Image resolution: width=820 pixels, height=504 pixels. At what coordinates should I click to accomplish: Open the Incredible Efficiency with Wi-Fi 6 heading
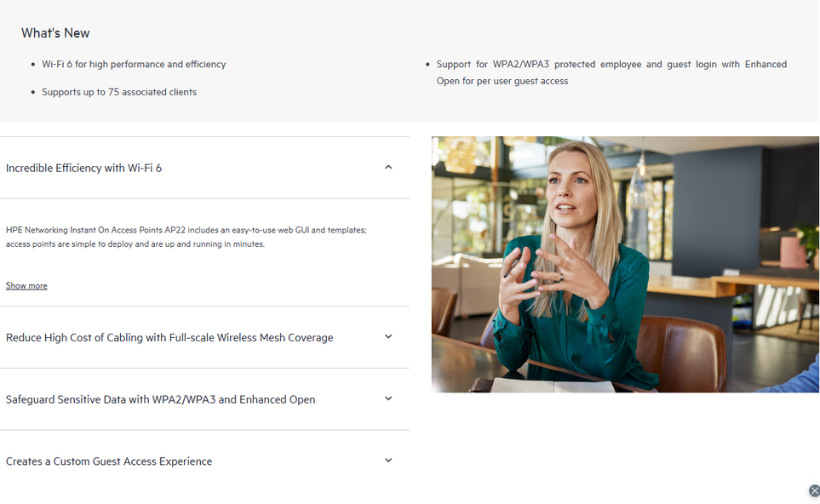[x=83, y=168]
